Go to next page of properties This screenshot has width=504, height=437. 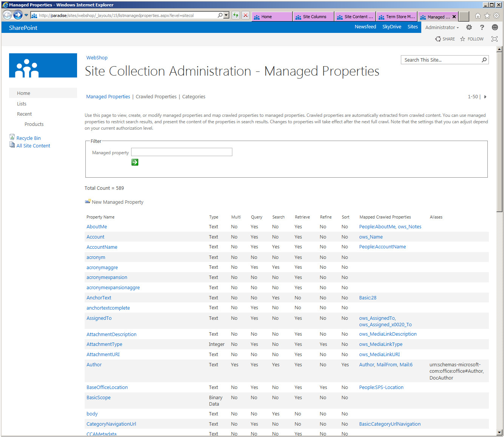(485, 97)
